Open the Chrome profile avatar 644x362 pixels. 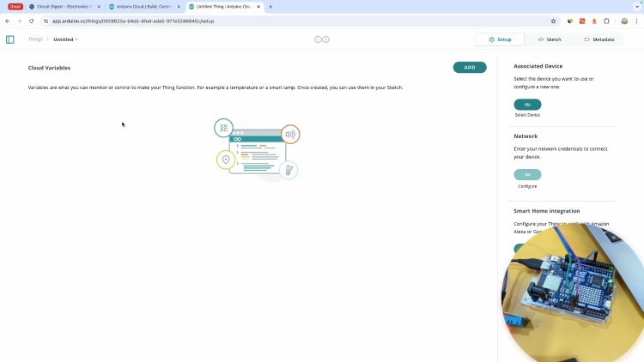(624, 21)
